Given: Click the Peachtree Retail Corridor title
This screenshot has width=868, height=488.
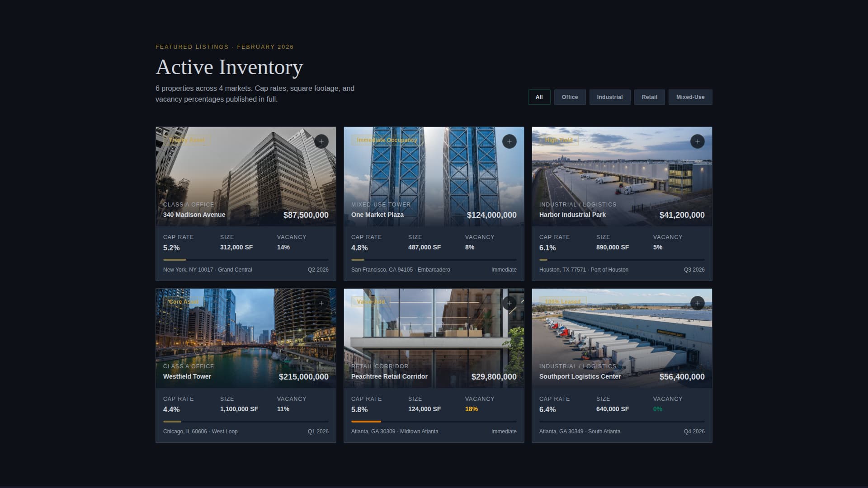Looking at the screenshot, I should pyautogui.click(x=389, y=376).
